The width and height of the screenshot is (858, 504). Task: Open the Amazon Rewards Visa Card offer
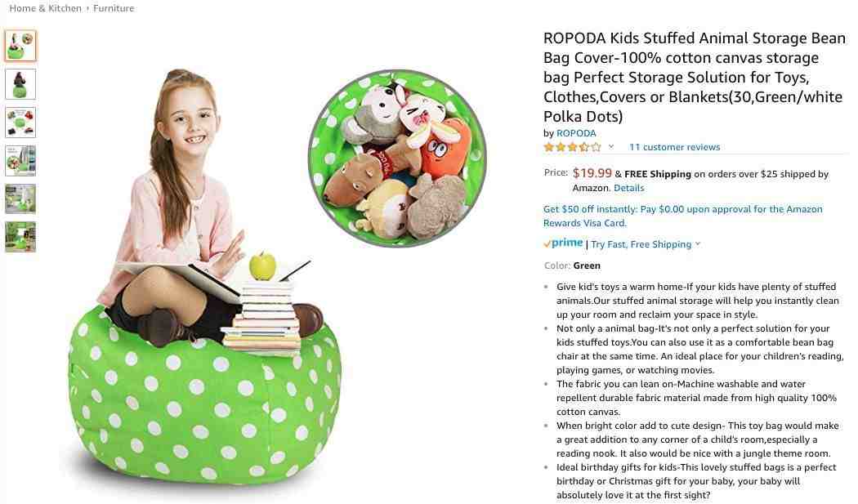[682, 216]
